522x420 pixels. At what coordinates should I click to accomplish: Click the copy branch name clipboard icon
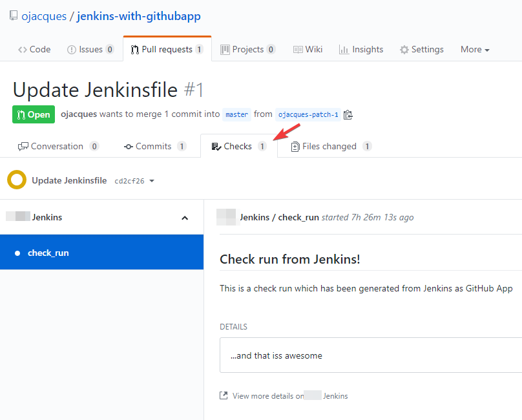(348, 115)
